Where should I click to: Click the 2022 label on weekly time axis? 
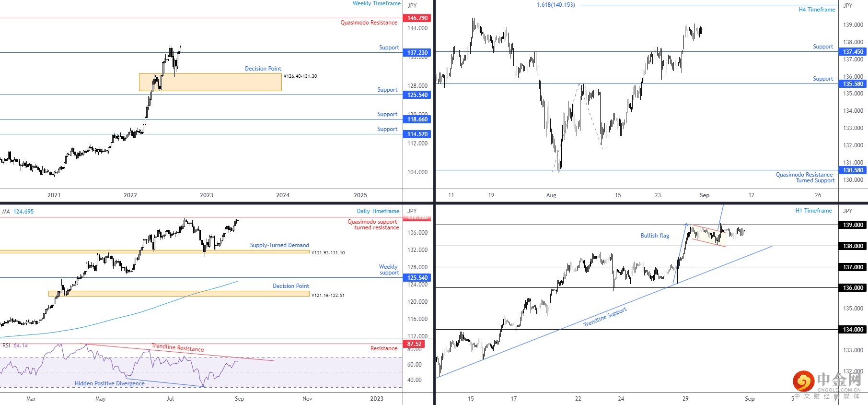coord(130,195)
